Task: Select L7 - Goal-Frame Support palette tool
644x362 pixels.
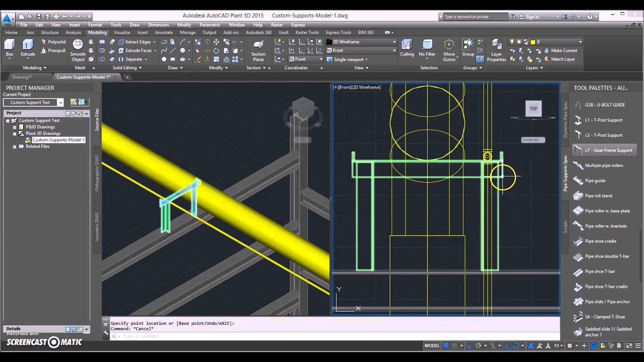Action: [x=604, y=150]
